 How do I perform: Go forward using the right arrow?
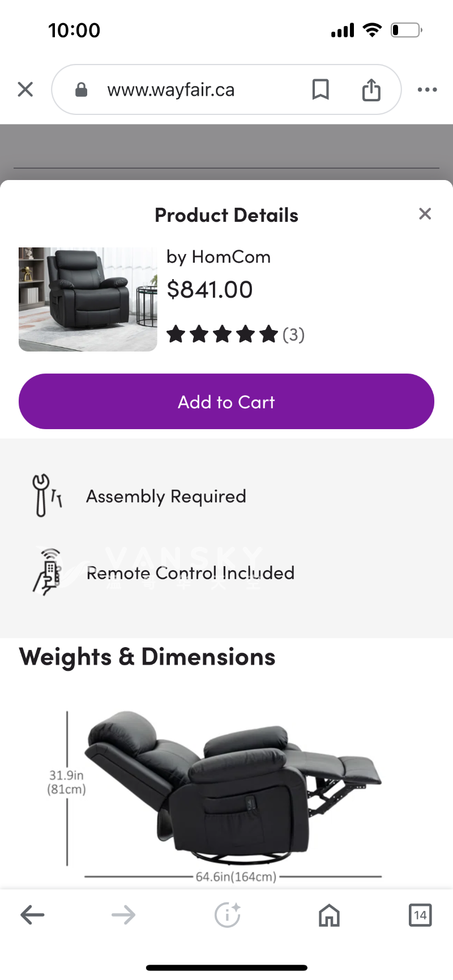pos(123,915)
